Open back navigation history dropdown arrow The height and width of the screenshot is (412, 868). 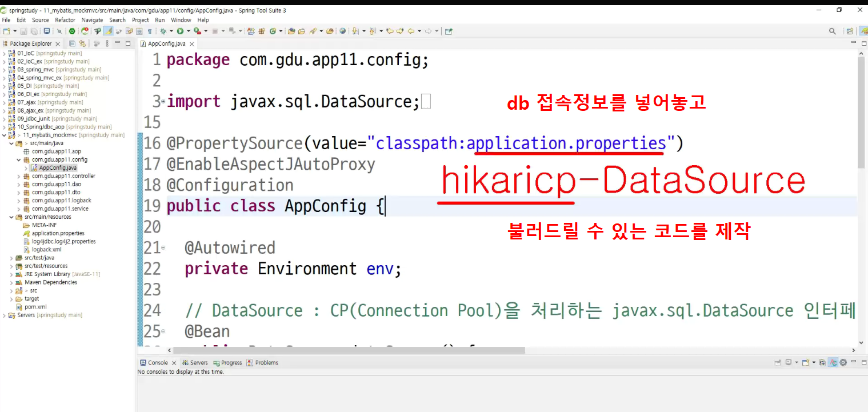(x=419, y=31)
